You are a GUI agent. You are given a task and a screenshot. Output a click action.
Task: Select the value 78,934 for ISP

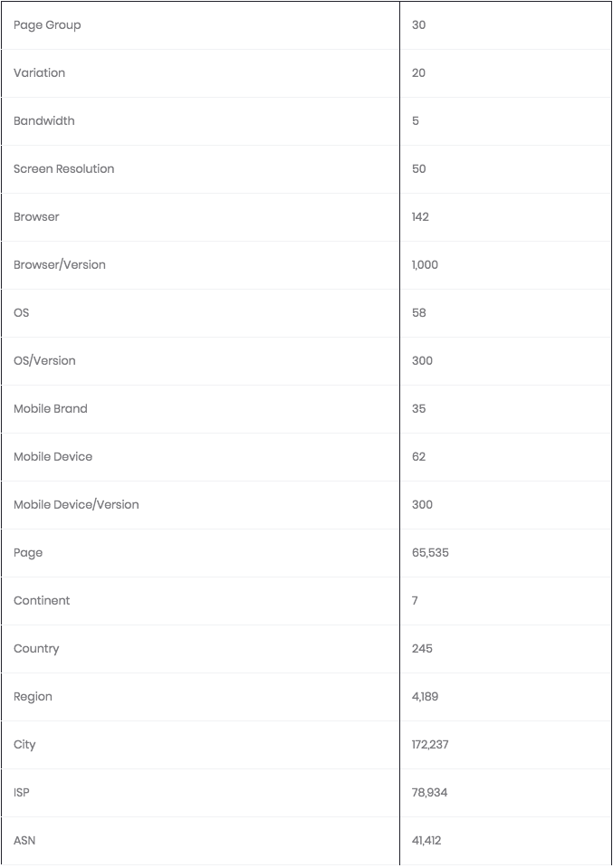[x=429, y=793]
